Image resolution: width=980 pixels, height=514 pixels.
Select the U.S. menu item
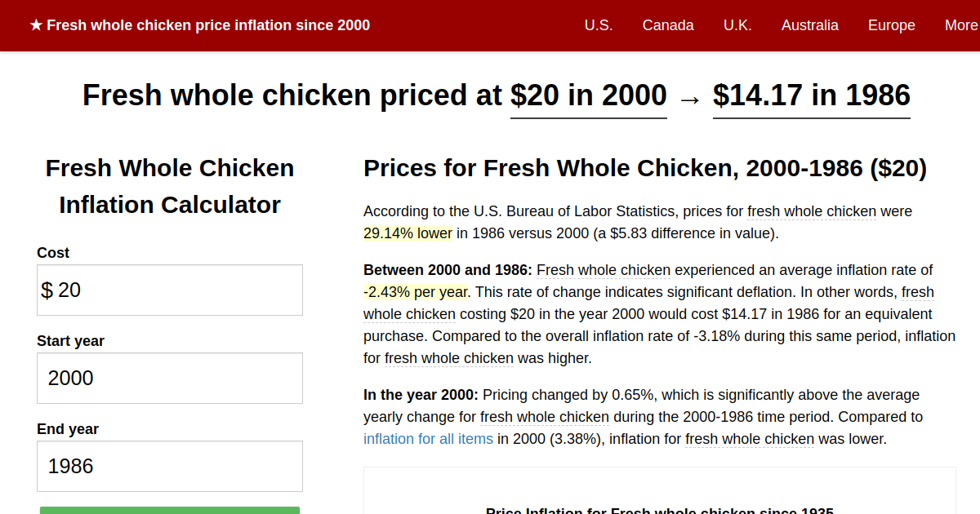(599, 25)
